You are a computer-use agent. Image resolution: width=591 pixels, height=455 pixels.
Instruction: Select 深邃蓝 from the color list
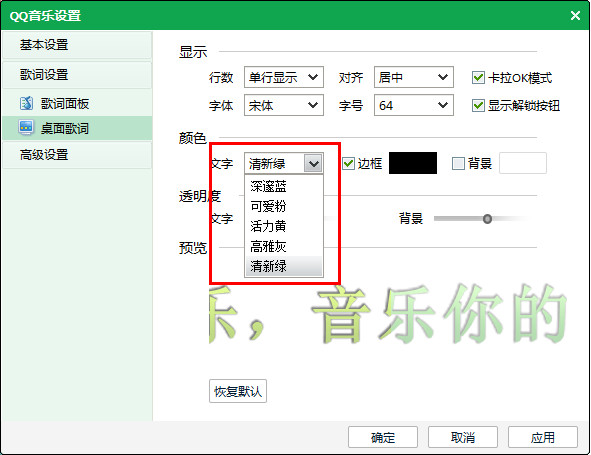point(284,186)
